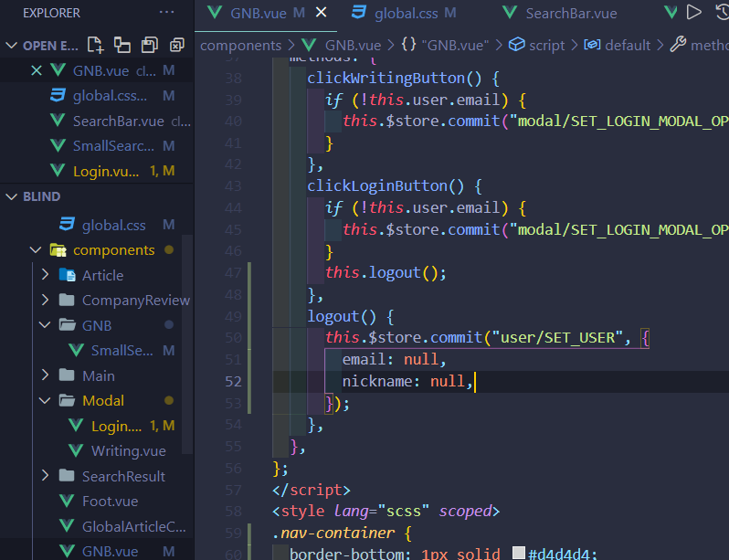Open GlobalArticleC... file in tree

[x=97, y=526]
